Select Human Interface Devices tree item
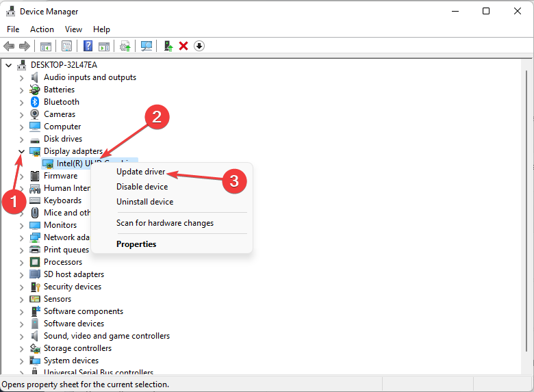The height and width of the screenshot is (392, 534). [67, 188]
